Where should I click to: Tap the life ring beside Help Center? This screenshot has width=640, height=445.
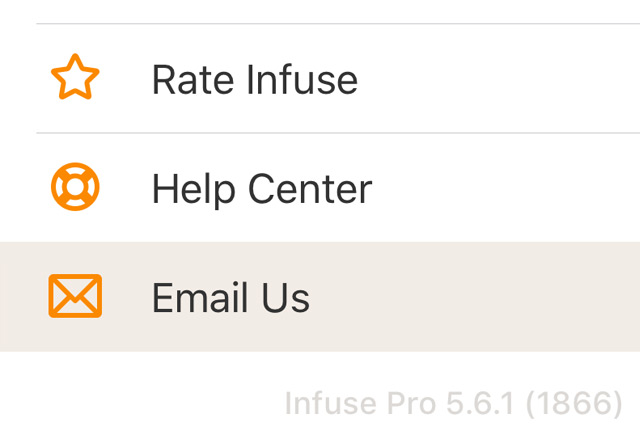pos(75,187)
